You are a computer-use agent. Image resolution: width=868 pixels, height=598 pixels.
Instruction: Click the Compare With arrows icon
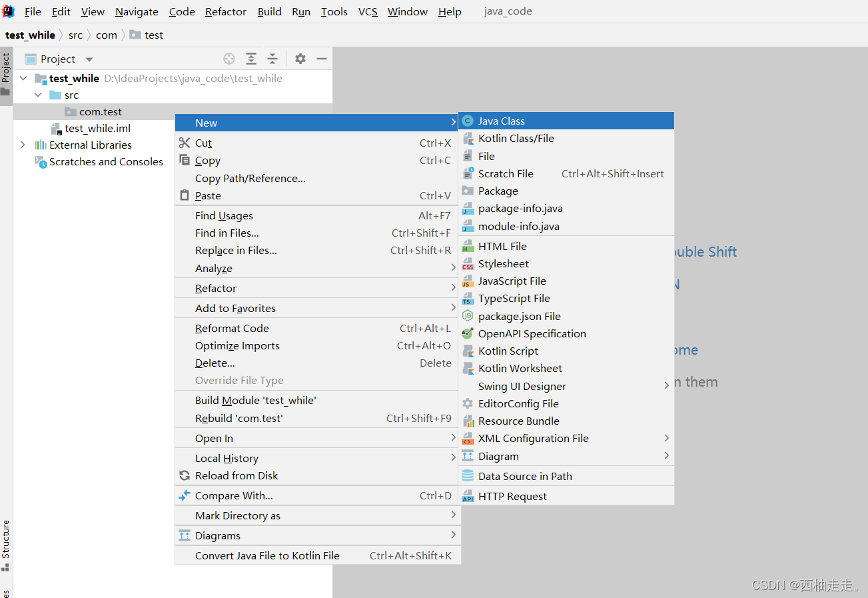coord(185,495)
